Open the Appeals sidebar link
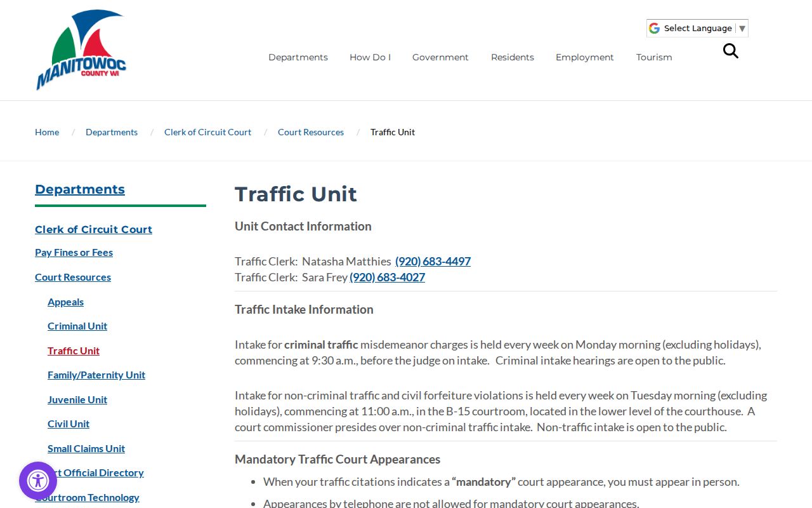The image size is (812, 508). [65, 302]
